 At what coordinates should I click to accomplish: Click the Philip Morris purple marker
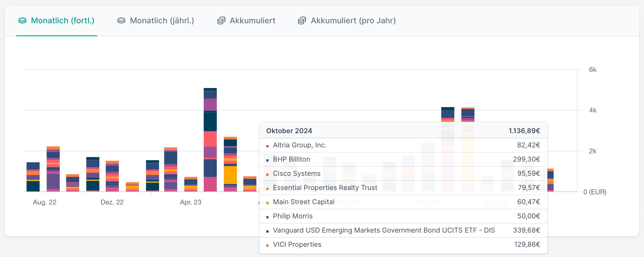tap(267, 217)
